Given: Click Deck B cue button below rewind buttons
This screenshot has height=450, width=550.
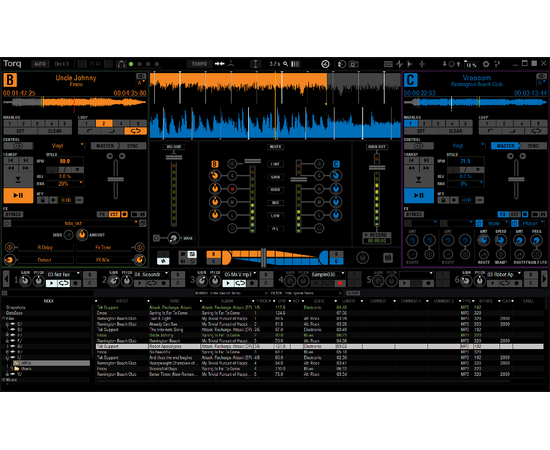Looking at the screenshot, I should coord(18,180).
